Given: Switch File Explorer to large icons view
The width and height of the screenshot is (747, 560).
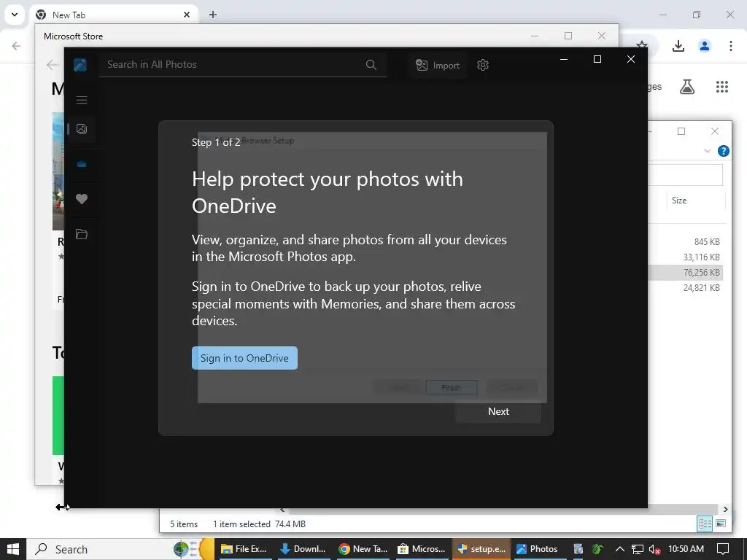Looking at the screenshot, I should tap(721, 524).
